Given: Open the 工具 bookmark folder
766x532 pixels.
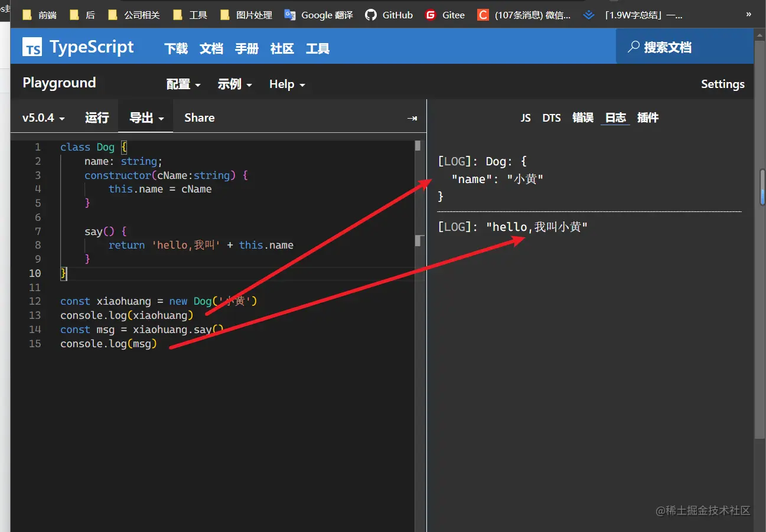Looking at the screenshot, I should [190, 15].
